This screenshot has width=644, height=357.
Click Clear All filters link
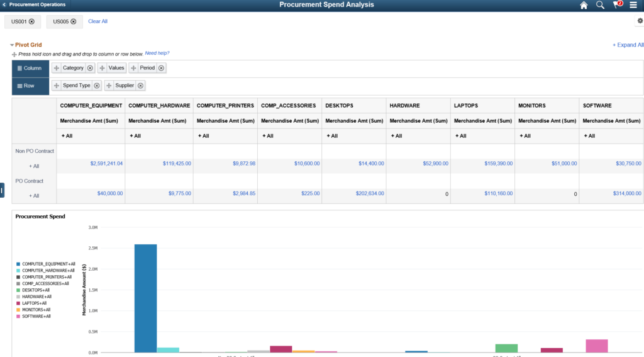point(97,21)
